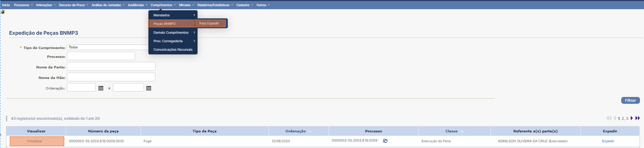Expand the Processos menu
The image size is (644, 148).
(23, 5)
